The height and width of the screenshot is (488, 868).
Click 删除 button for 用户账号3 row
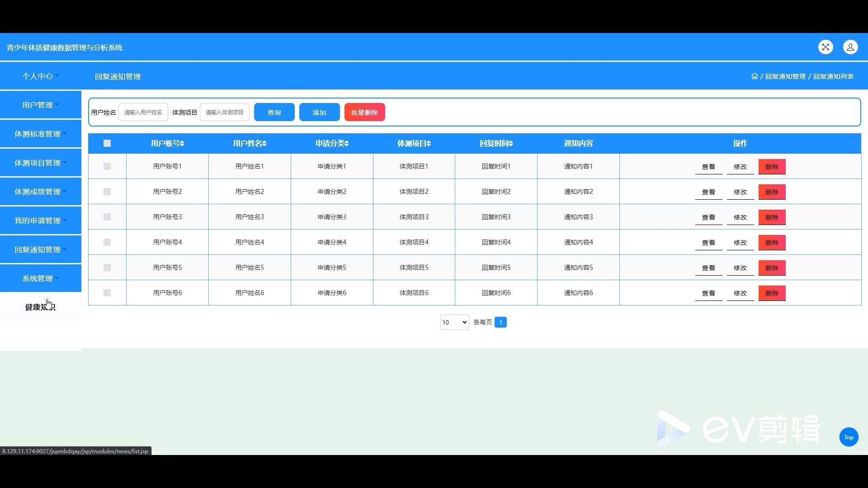click(x=772, y=217)
